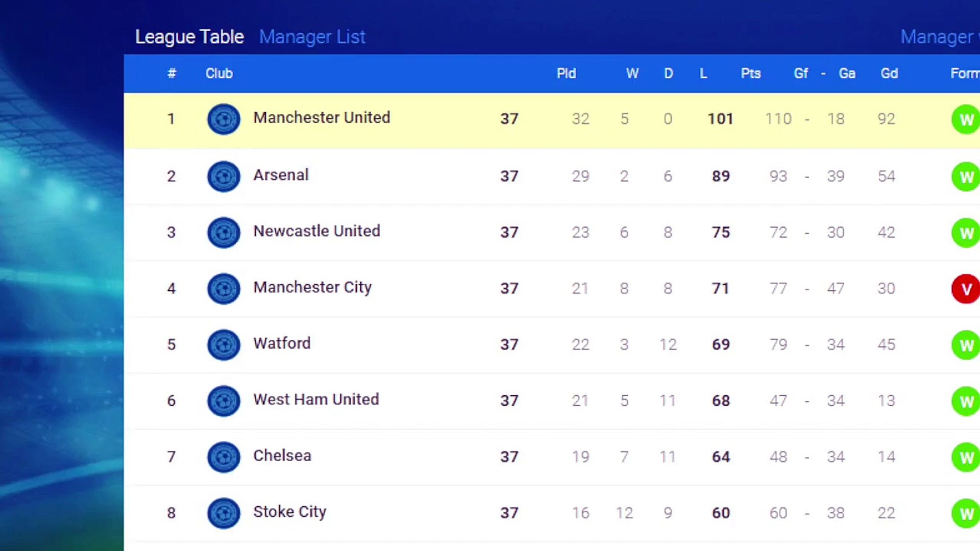Open the Chelsea club name link
Image resolution: width=980 pixels, height=551 pixels.
tap(282, 456)
